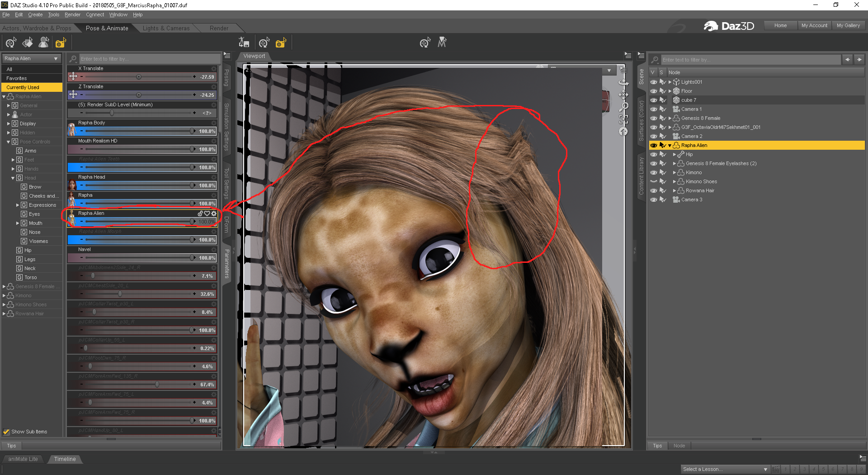Click the orbit tool in the viewport controls
868x475 pixels.
tap(623, 82)
